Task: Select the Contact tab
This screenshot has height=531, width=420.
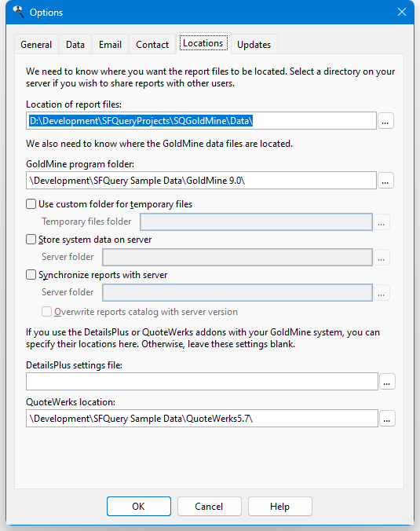Action: pos(152,45)
